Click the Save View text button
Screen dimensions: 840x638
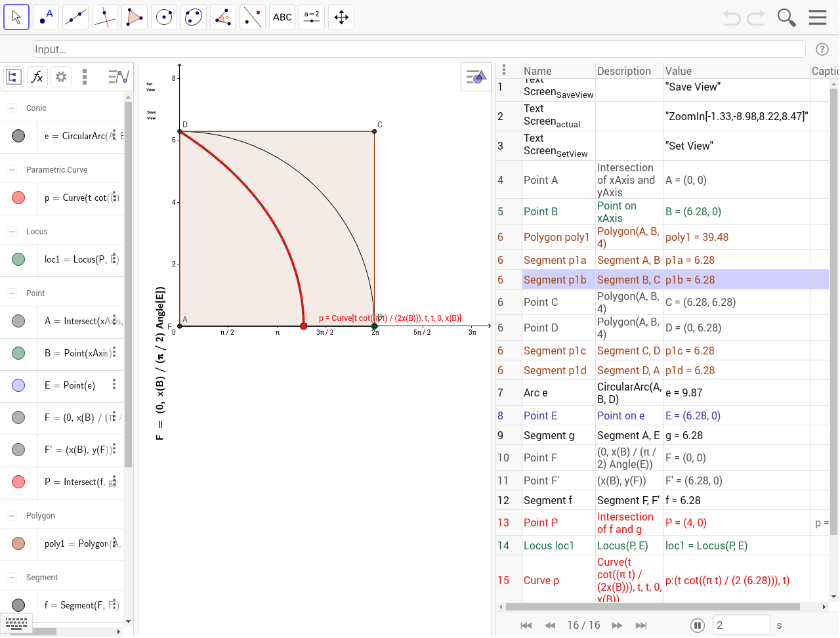151,115
